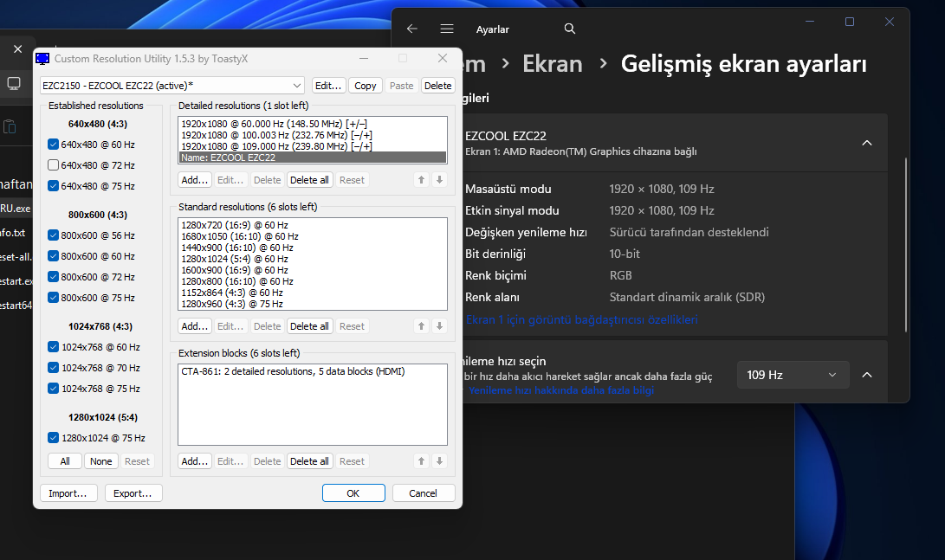Image resolution: width=945 pixels, height=560 pixels.
Task: Open the EZC2150 monitor selection dropdown
Action: click(x=172, y=86)
